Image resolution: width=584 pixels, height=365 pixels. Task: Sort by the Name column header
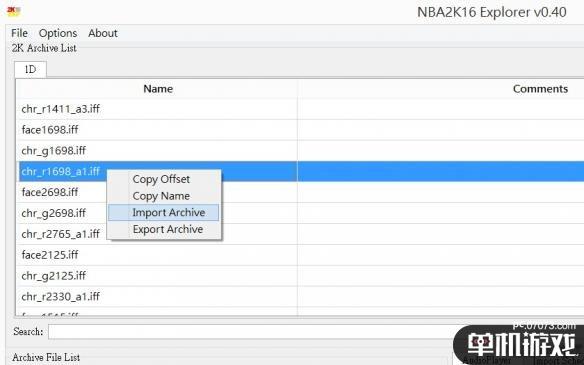click(158, 89)
